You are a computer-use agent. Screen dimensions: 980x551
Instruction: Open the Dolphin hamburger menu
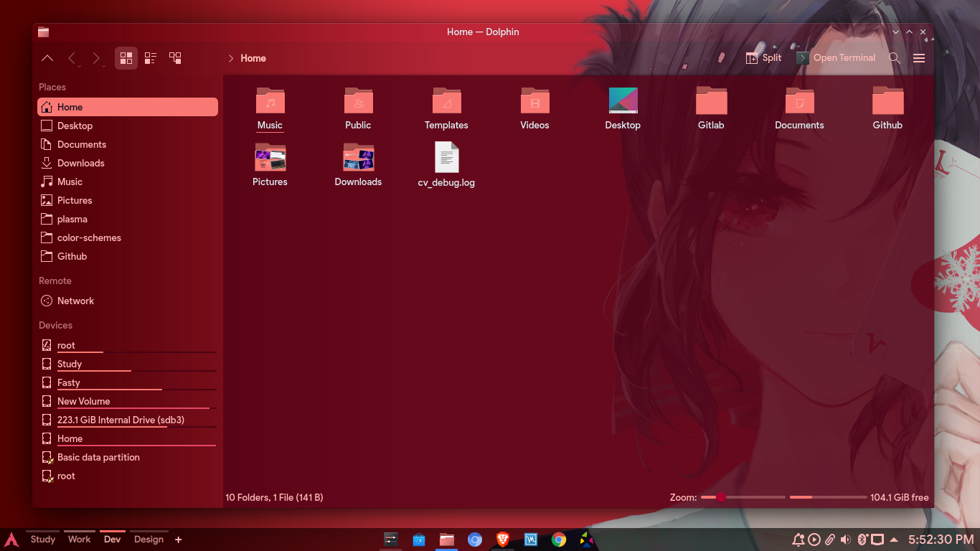pos(919,58)
